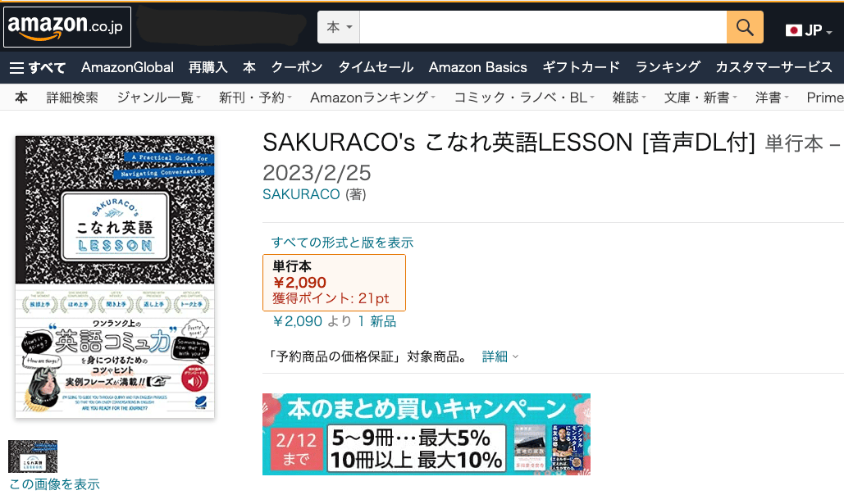Image resolution: width=844 pixels, height=504 pixels.
Task: Open the 本 search category dropdown
Action: click(339, 27)
